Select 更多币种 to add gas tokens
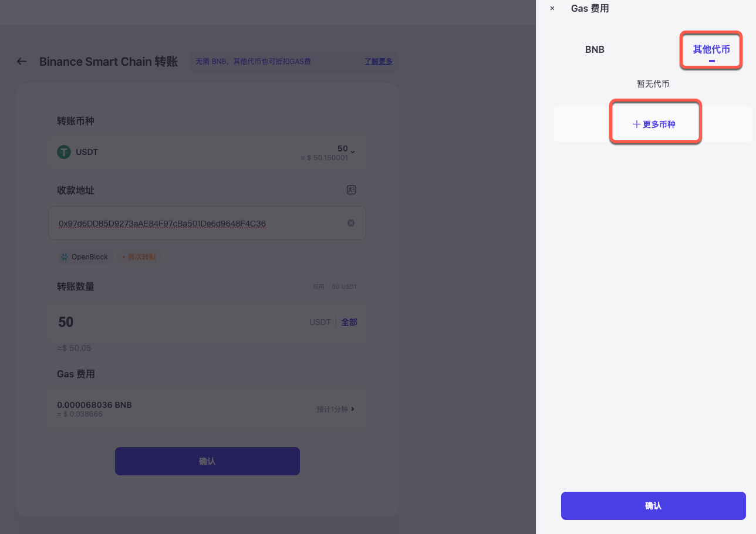 656,124
